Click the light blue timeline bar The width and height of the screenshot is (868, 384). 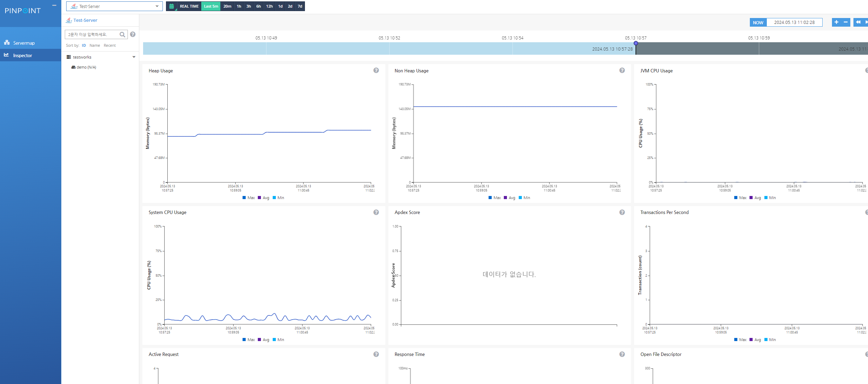(389, 48)
